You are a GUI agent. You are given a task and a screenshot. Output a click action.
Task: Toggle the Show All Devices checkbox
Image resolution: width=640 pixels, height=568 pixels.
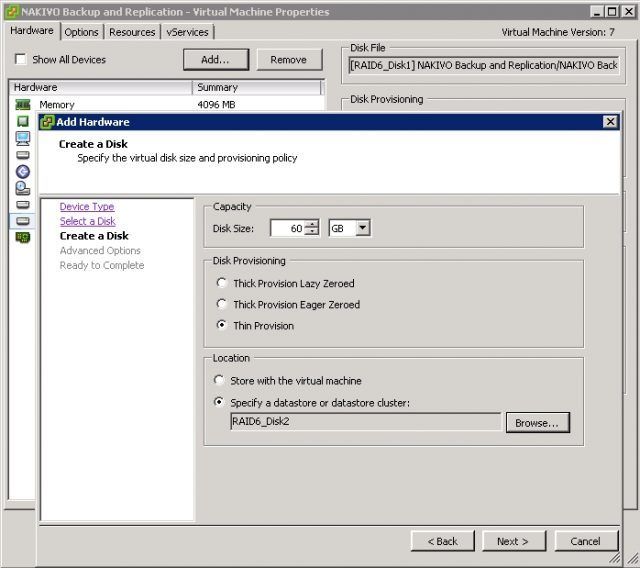20,59
